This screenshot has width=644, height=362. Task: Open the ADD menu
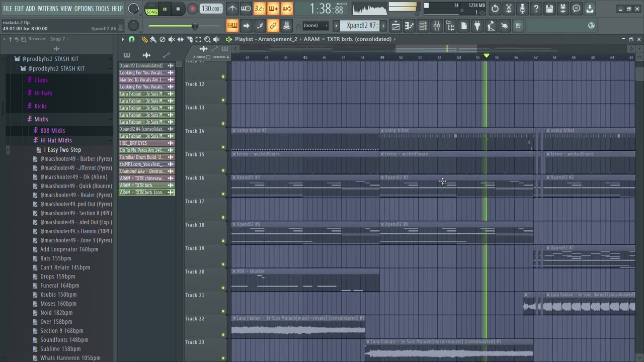(x=30, y=9)
